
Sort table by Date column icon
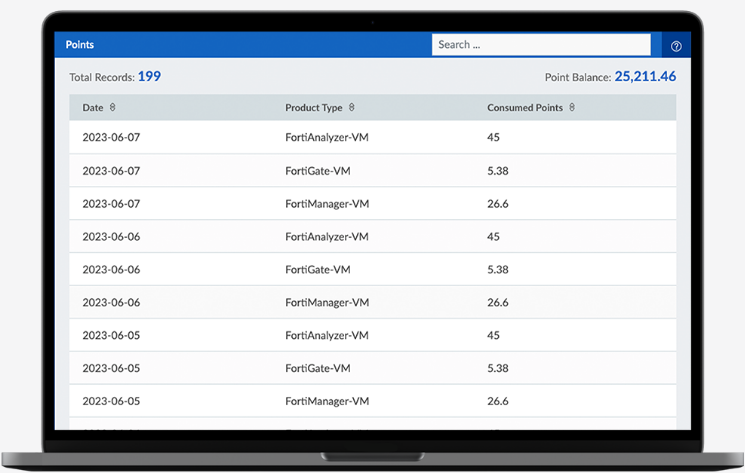pyautogui.click(x=113, y=107)
